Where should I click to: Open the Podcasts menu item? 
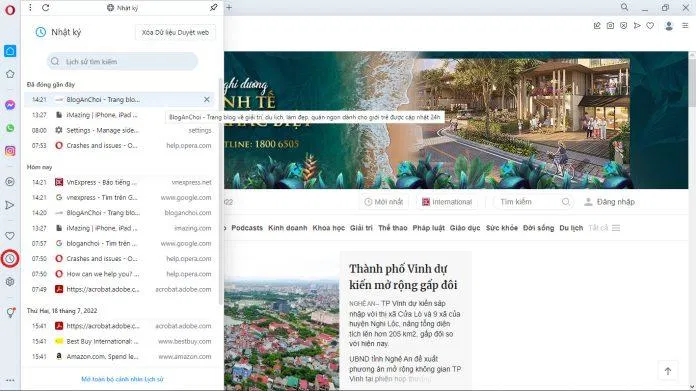[247, 228]
